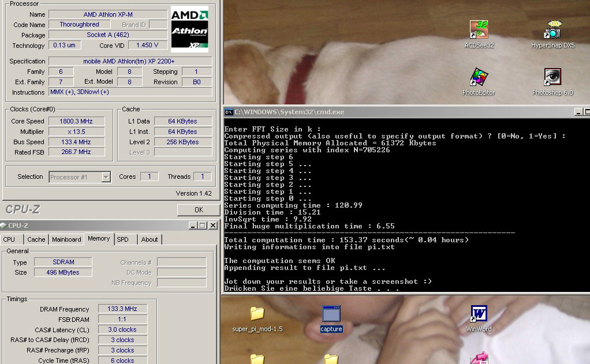The height and width of the screenshot is (364, 590).
Task: Open the About tab
Action: pyautogui.click(x=150, y=239)
